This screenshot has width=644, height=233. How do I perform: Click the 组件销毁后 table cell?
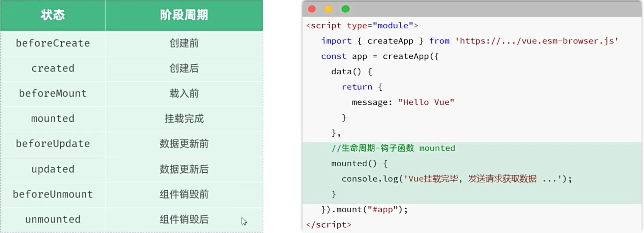pos(184,220)
